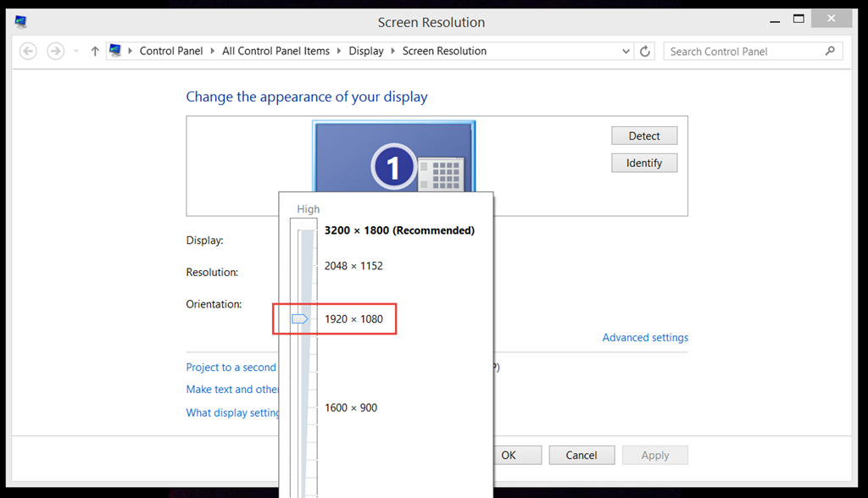868x498 pixels.
Task: Go to the Display breadcrumb
Action: tap(366, 51)
